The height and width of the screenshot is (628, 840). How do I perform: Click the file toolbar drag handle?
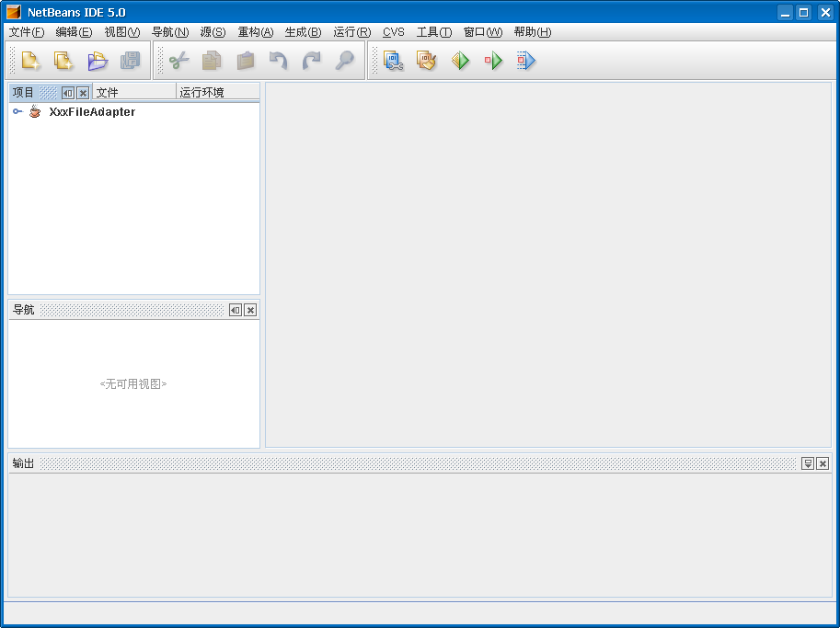pos(13,61)
